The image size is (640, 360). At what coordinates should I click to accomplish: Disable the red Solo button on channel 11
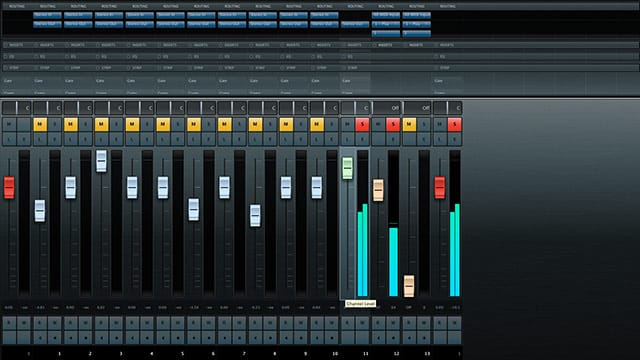[362, 124]
